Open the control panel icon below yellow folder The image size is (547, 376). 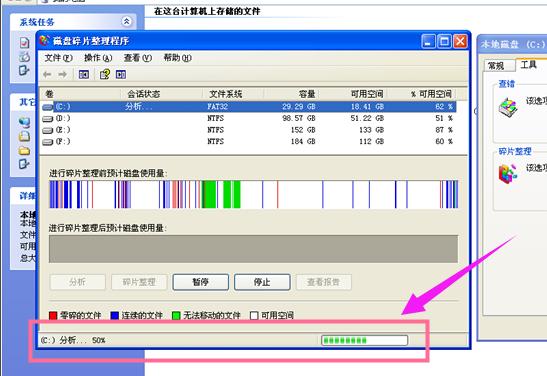point(24,164)
